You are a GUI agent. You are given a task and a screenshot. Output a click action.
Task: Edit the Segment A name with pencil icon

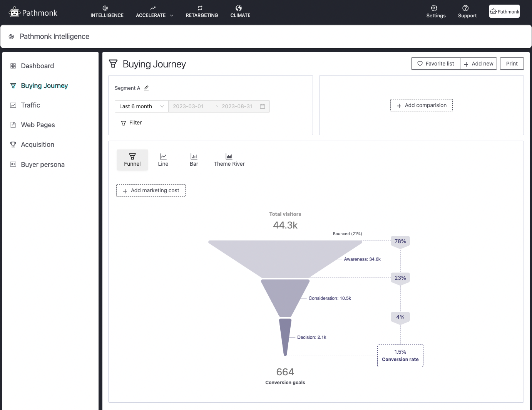pos(146,88)
